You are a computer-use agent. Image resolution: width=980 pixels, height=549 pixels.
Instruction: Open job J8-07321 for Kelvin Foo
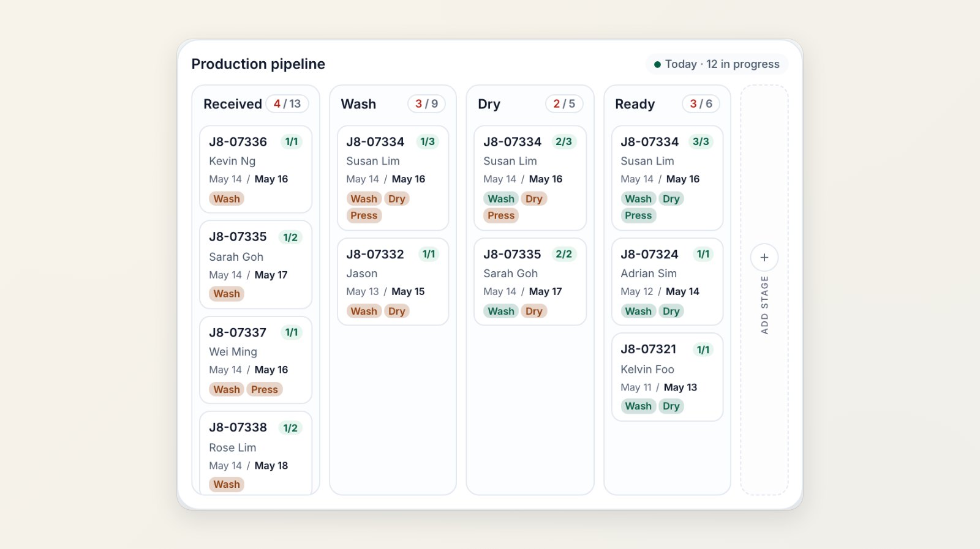[x=668, y=377]
